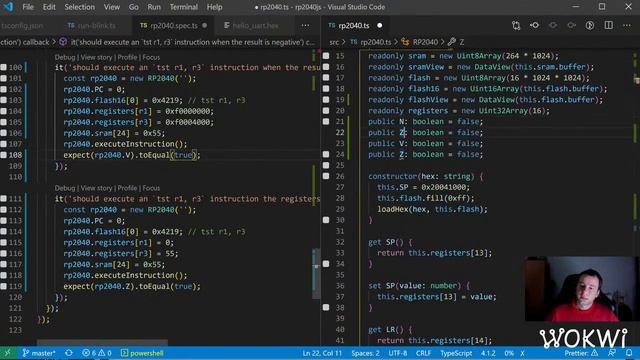Screen dimensions: 640x360
Task: Click the src breadcrumb
Action: point(334,42)
